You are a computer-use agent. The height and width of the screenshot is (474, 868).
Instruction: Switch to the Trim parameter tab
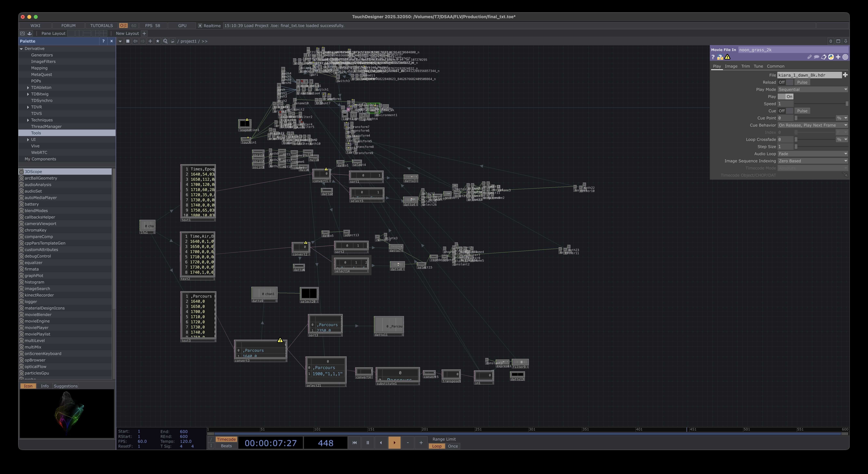click(x=745, y=66)
